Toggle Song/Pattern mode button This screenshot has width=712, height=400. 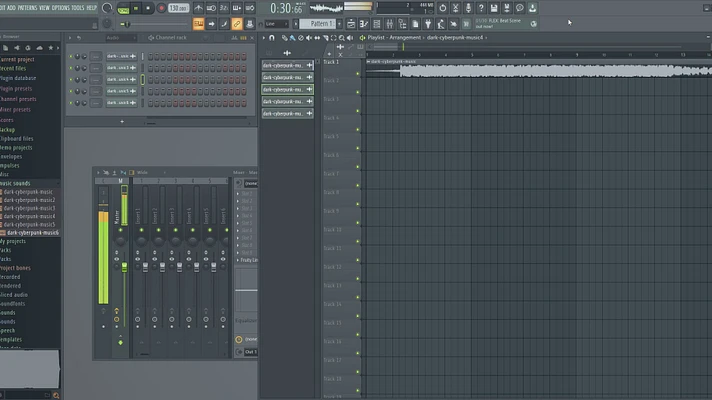tap(123, 8)
